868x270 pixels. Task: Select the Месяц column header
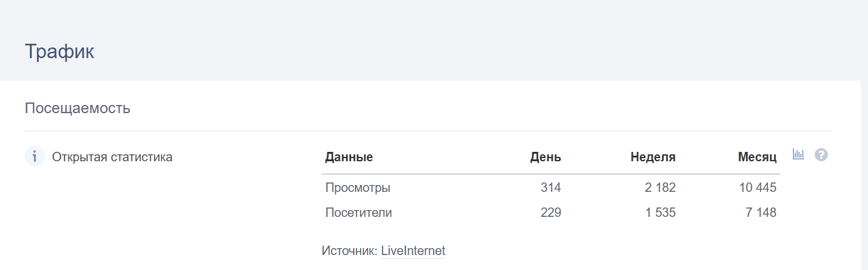(757, 157)
